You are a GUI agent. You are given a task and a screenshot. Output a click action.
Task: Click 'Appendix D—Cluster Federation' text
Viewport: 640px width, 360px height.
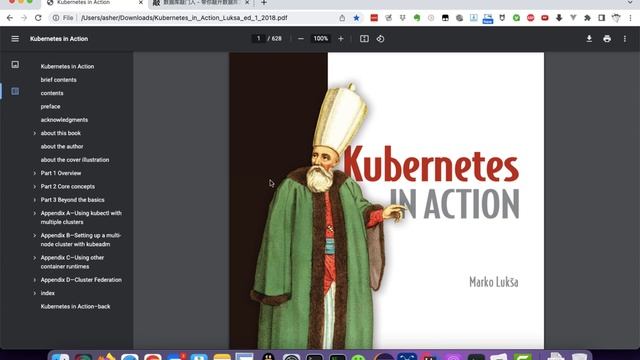pos(81,280)
